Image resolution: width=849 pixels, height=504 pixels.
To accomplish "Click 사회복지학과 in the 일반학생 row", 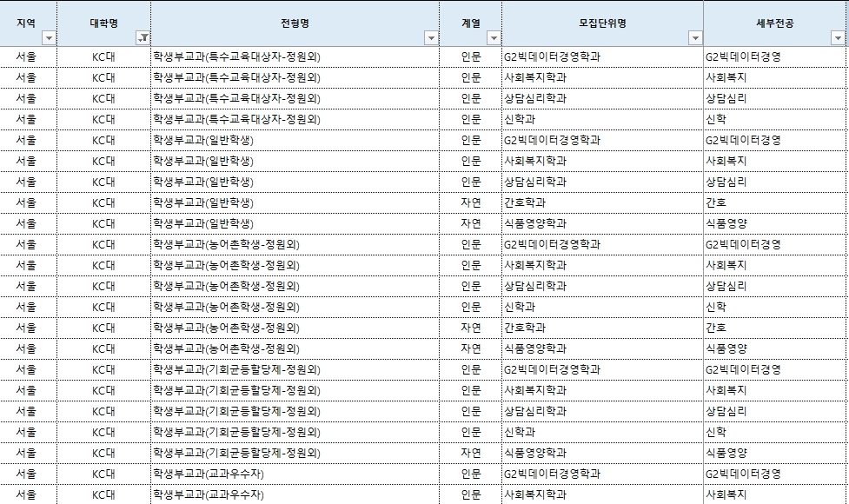I will 535,161.
